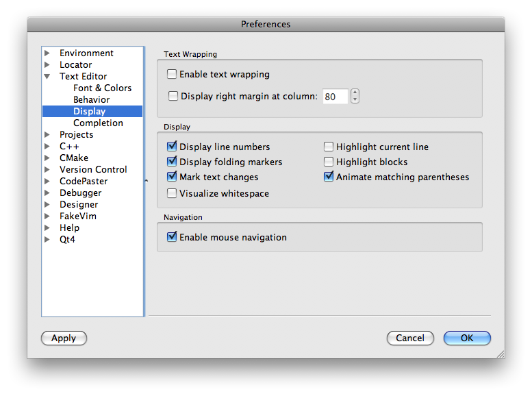Click the margin column stepper arrows
Viewport: 532px width, 396px height.
[355, 97]
